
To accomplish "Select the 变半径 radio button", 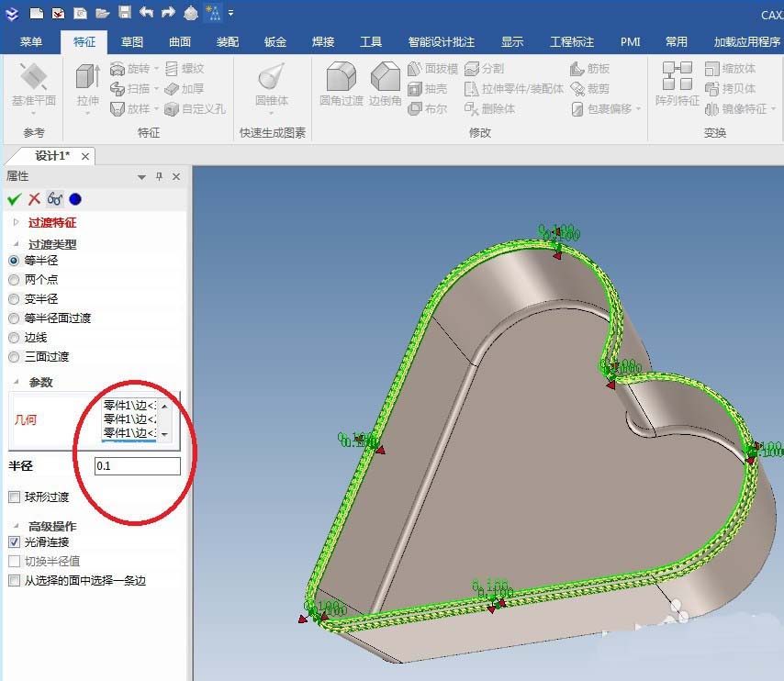I will point(14,299).
